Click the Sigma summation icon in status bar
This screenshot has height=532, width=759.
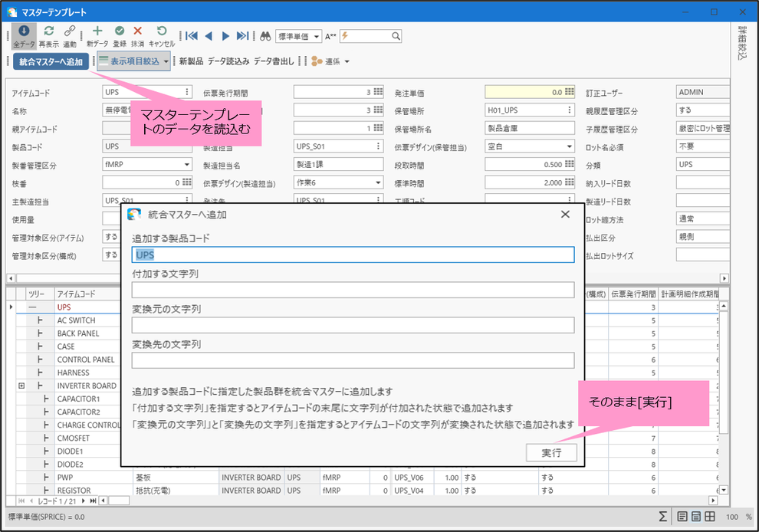(x=662, y=517)
